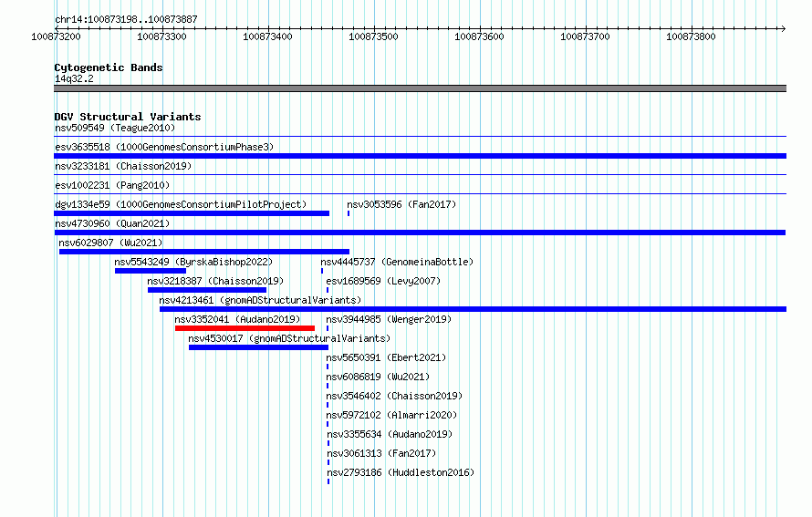Click nsv5972102 (Almarri2020) label
The height and width of the screenshot is (517, 812).
(x=391, y=415)
